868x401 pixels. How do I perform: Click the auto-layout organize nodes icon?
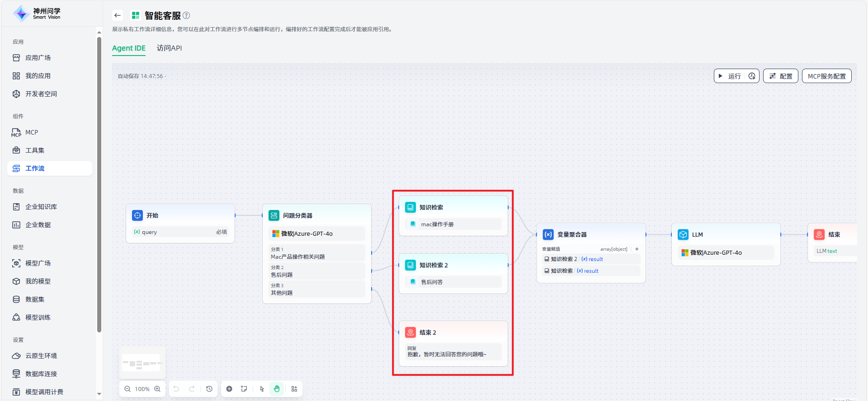point(294,389)
